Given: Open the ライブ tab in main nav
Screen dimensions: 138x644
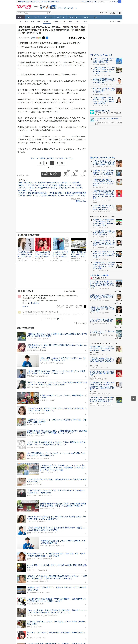Looking at the screenshot, I should (37, 17).
